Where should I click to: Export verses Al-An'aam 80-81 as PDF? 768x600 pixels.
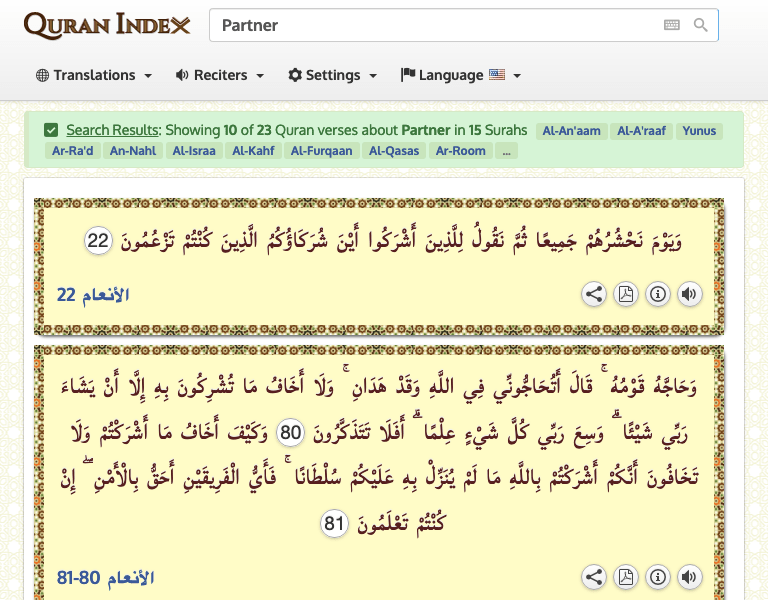tap(626, 577)
